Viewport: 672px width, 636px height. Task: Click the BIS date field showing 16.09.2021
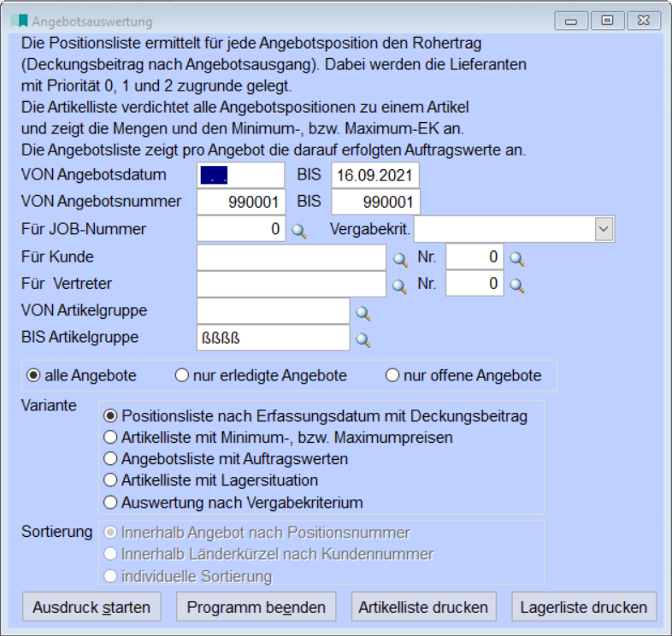pyautogui.click(x=375, y=175)
